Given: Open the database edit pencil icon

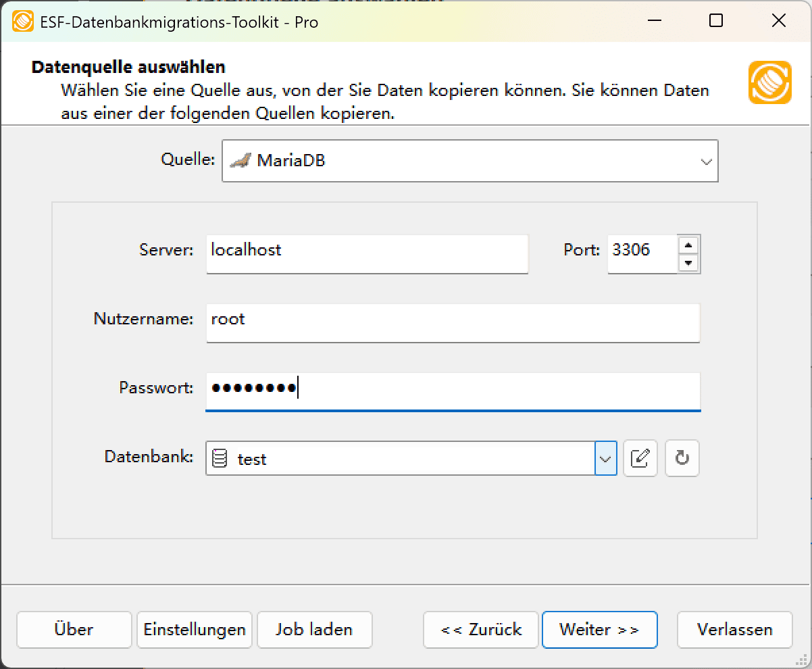Looking at the screenshot, I should pyautogui.click(x=639, y=457).
